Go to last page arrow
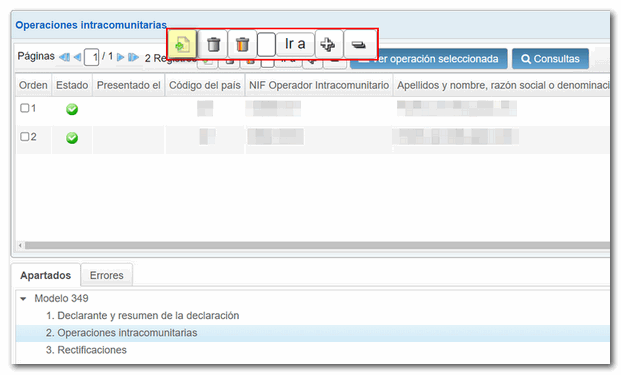 (x=133, y=57)
